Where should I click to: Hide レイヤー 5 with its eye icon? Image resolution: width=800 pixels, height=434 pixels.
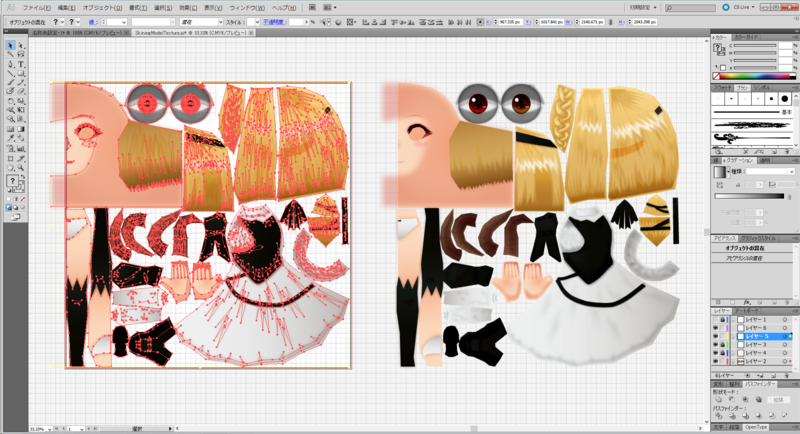click(x=715, y=337)
